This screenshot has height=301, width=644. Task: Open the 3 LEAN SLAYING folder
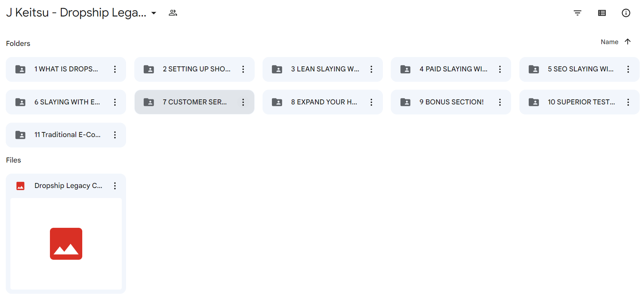coord(324,69)
